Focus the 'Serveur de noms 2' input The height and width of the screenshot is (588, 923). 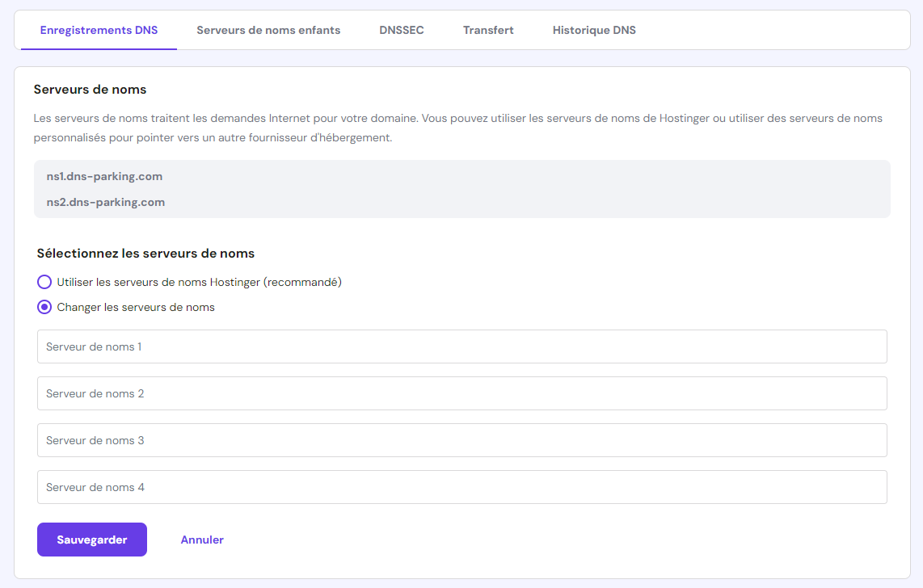[461, 393]
